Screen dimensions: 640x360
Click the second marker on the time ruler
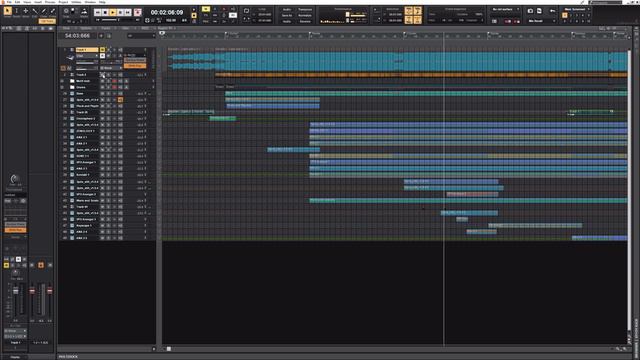(x=310, y=33)
